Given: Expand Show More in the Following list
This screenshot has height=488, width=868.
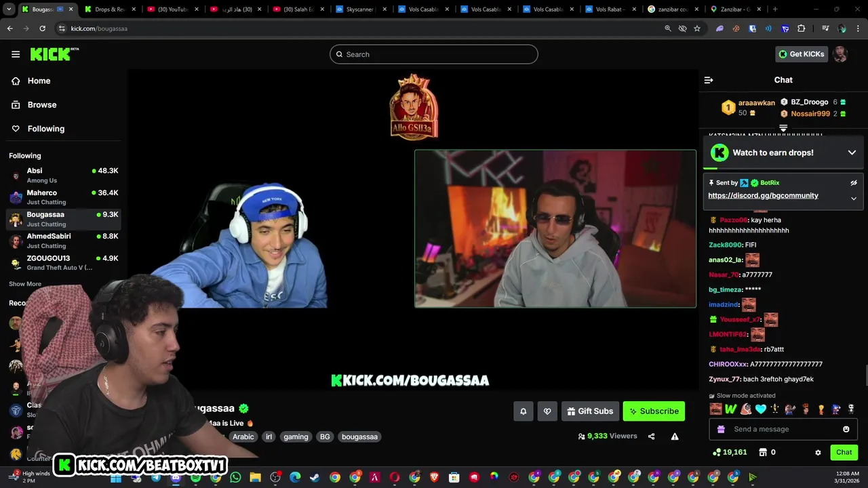Looking at the screenshot, I should point(25,284).
